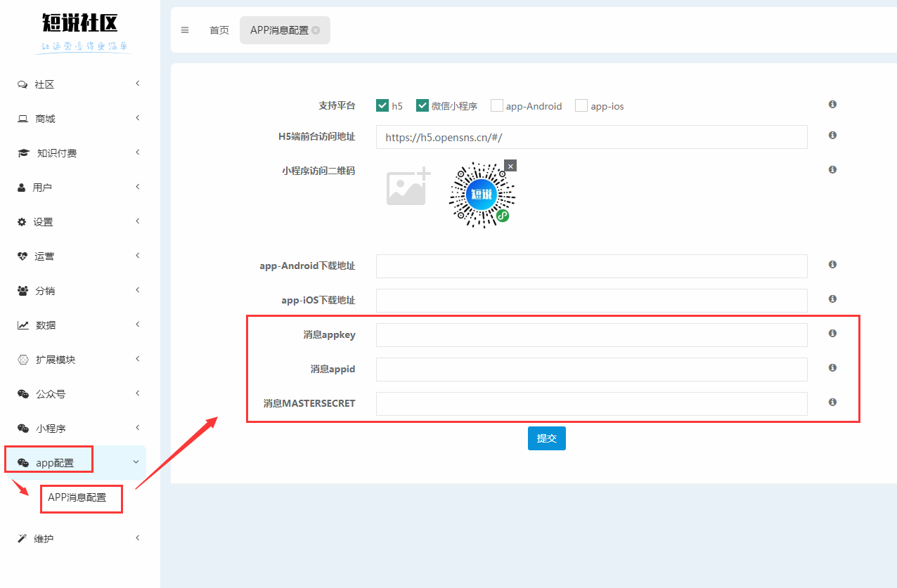
Task: Click info icon beside H5端前台访问地址 field
Action: [x=832, y=135]
